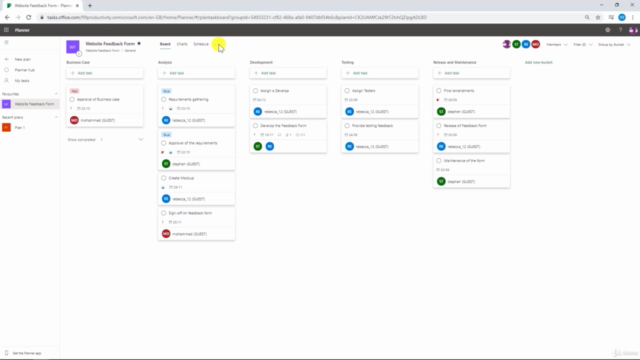Click Get the Planner app link

coord(27,353)
